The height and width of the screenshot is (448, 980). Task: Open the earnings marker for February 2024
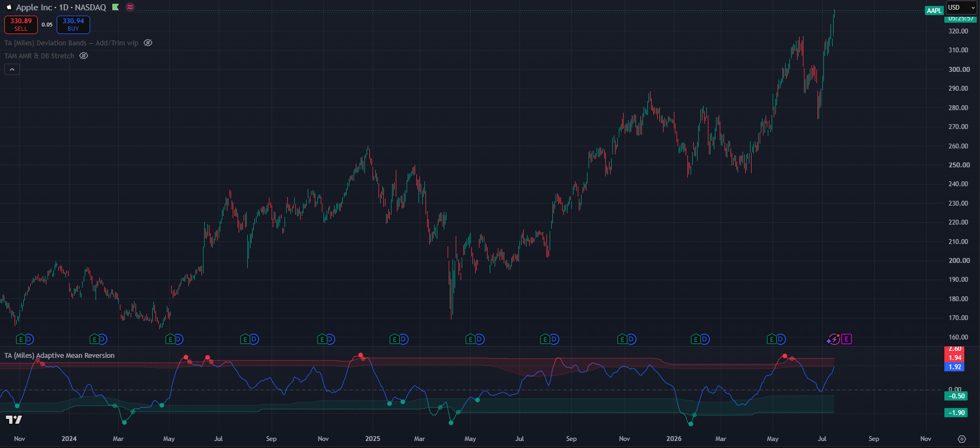click(x=94, y=339)
